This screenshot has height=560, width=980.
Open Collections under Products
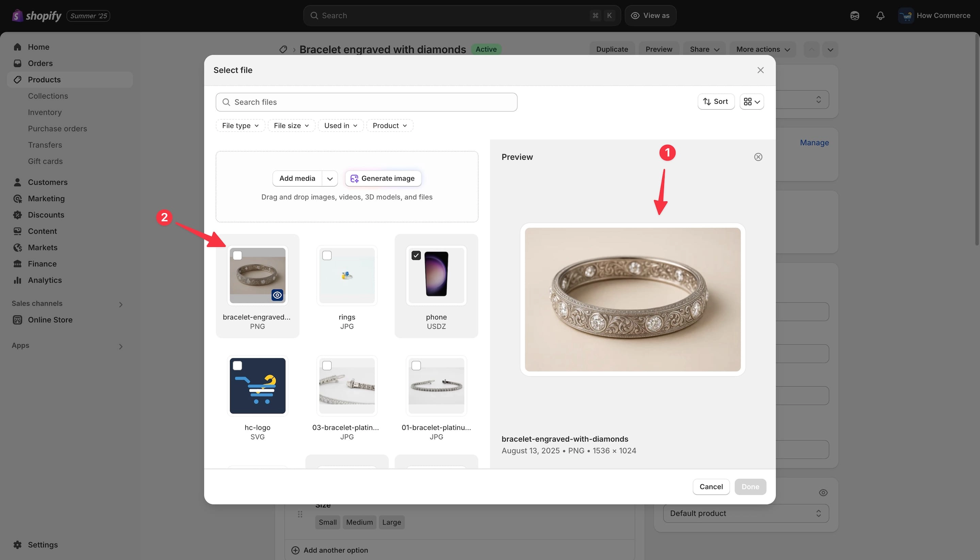(x=48, y=96)
